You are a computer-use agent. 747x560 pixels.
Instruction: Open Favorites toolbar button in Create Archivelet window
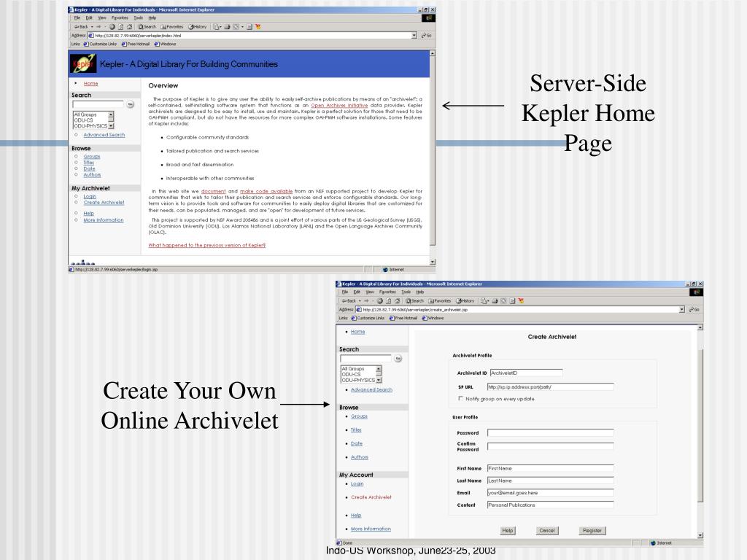click(440, 301)
